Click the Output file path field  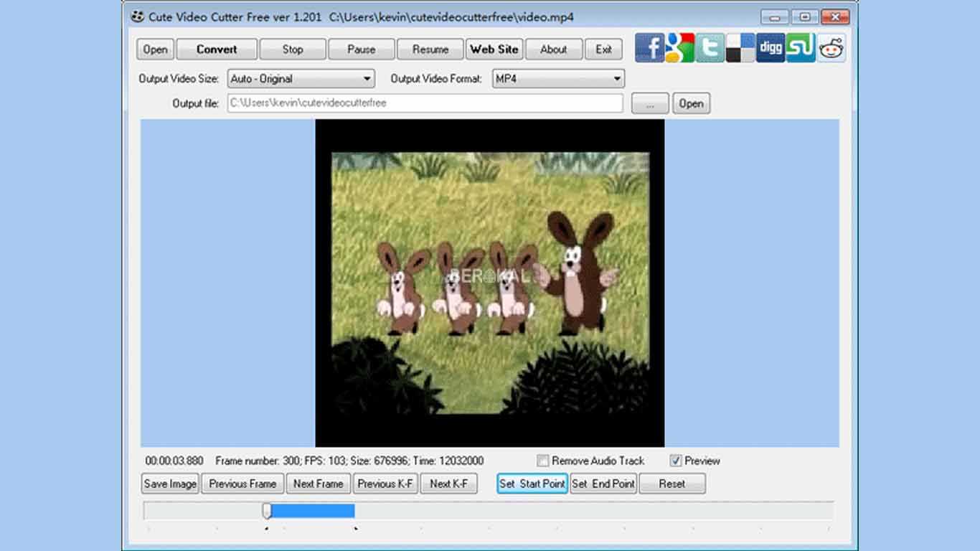click(x=425, y=103)
